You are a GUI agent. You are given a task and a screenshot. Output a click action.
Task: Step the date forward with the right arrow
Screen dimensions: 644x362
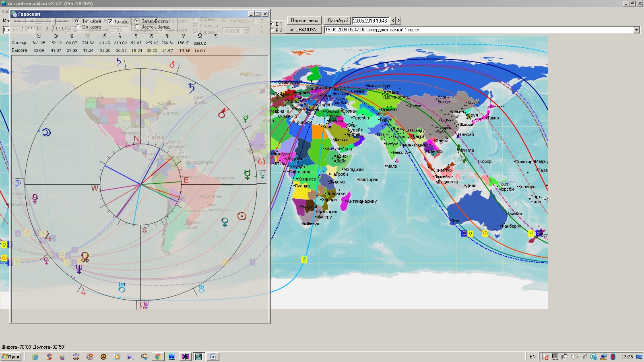pos(398,21)
